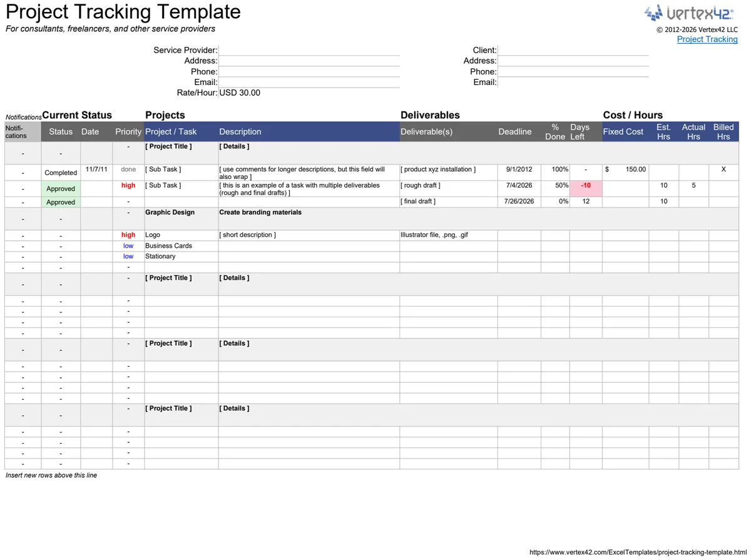Image resolution: width=751 pixels, height=560 pixels.
Task: Click the Deliverables section heading
Action: tap(430, 115)
